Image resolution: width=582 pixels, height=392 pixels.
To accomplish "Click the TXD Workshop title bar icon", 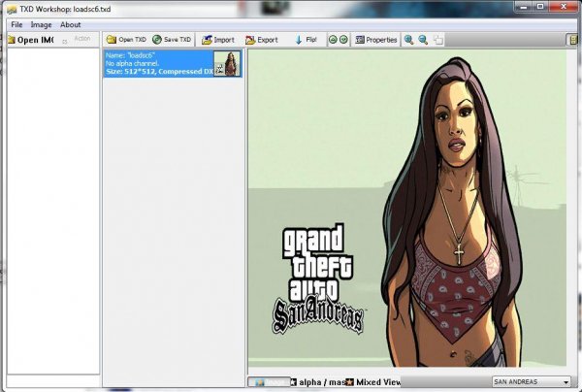I will (x=12, y=10).
